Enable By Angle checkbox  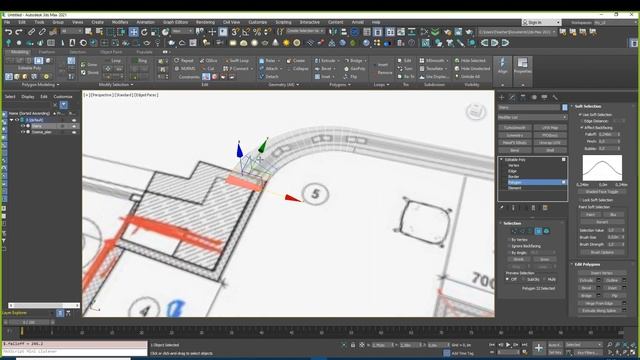point(509,253)
